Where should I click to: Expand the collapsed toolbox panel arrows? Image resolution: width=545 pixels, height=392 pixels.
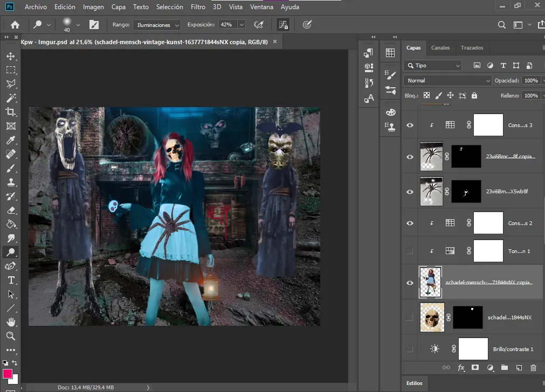(6, 37)
